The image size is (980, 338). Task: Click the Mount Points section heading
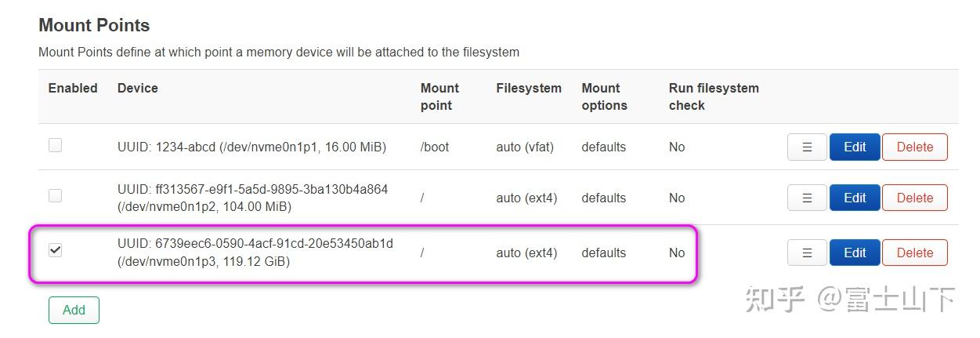pyautogui.click(x=94, y=25)
